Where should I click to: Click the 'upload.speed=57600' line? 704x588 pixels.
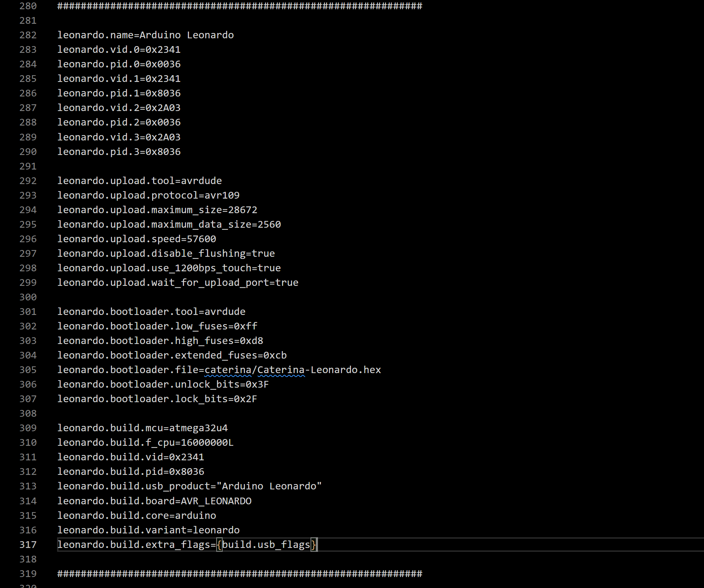coord(136,239)
